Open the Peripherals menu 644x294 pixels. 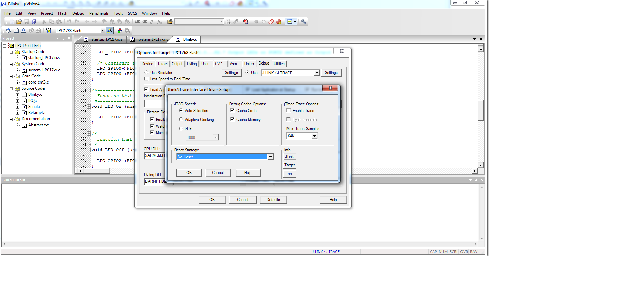(x=99, y=13)
